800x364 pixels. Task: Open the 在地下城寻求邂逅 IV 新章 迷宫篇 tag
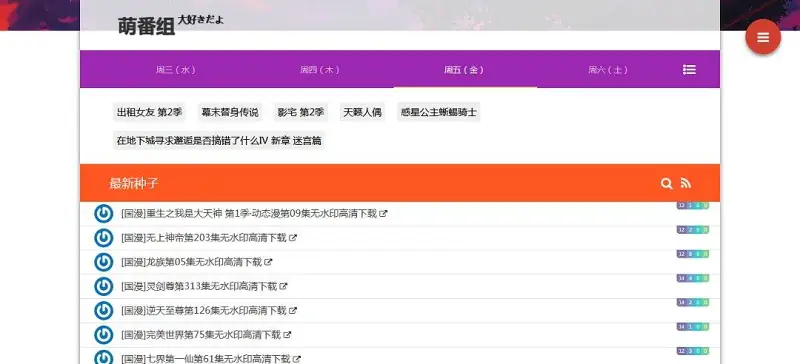(219, 140)
